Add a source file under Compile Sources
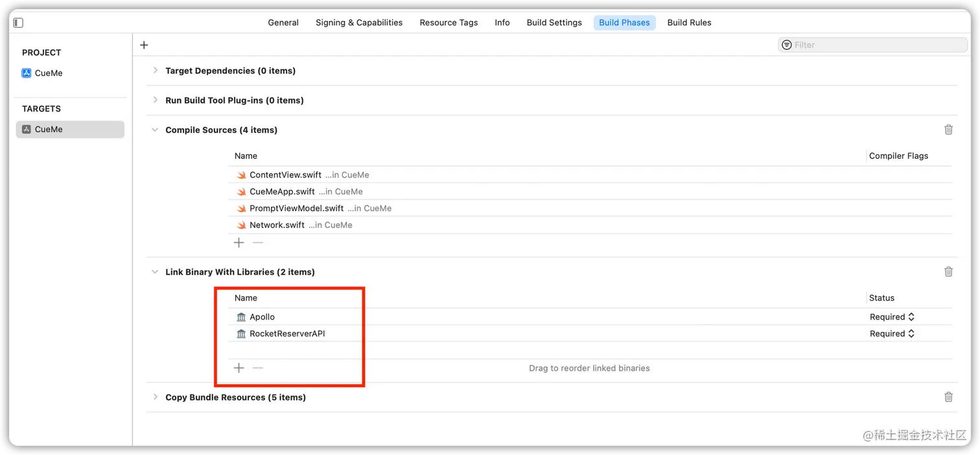 (x=239, y=242)
